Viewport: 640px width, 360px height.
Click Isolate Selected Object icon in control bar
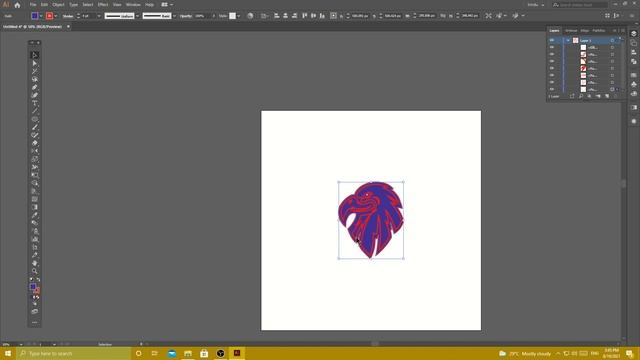(x=489, y=16)
